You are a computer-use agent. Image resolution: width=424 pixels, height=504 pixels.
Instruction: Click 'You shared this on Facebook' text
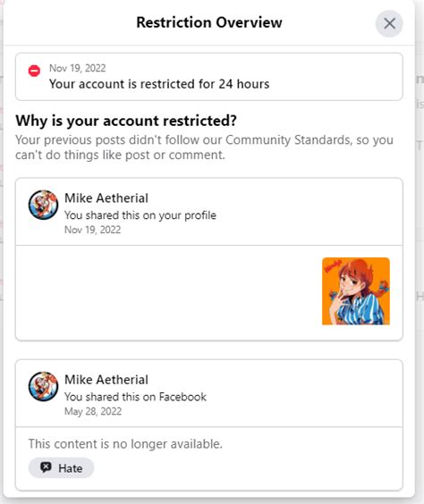[135, 397]
